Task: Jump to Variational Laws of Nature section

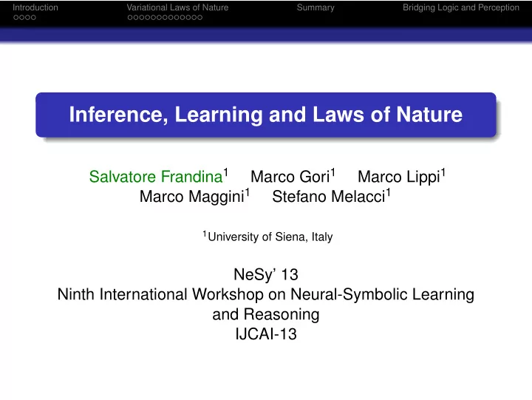Action: point(177,7)
